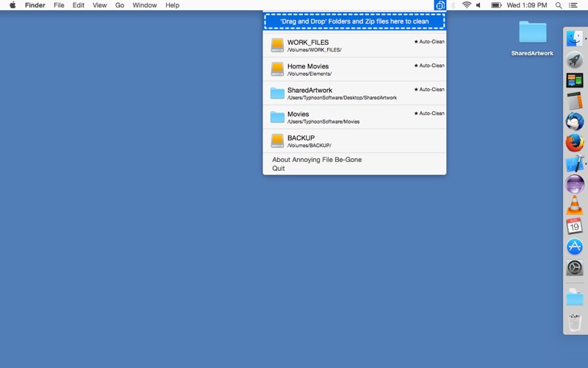Viewport: 588px width, 368px height.
Task: Click the BACKUP drive icon
Action: (x=277, y=141)
